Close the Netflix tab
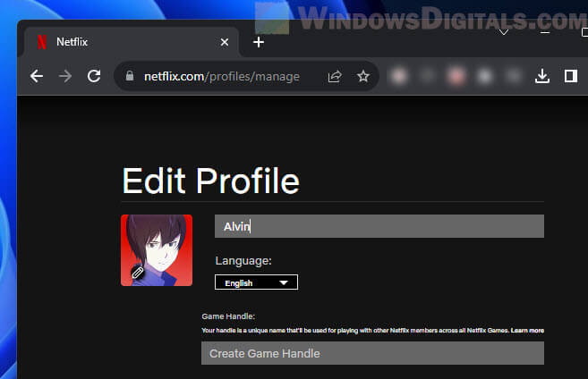Image resolution: width=588 pixels, height=379 pixels. [225, 42]
